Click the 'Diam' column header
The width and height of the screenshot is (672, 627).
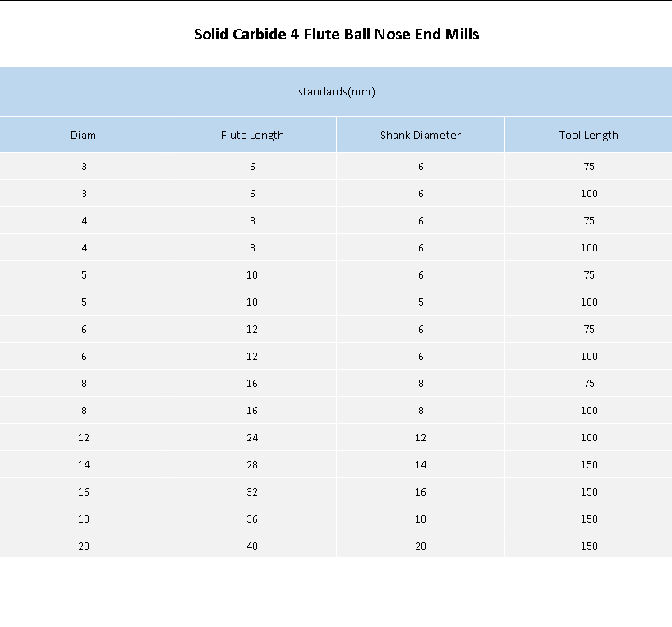[83, 135]
